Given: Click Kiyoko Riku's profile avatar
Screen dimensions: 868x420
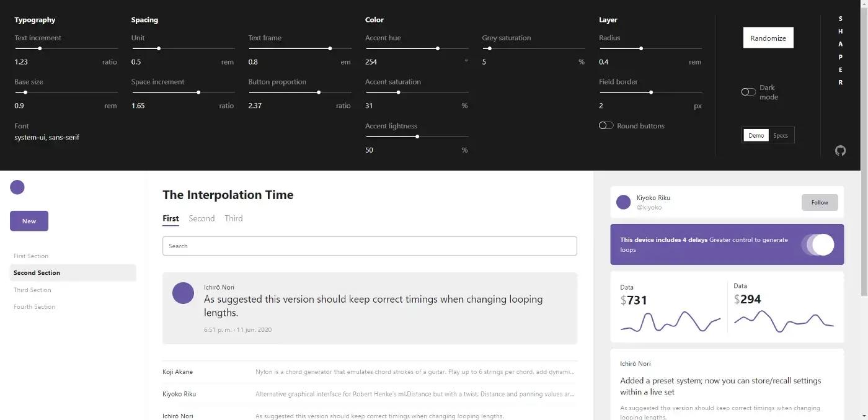Looking at the screenshot, I should click(624, 202).
